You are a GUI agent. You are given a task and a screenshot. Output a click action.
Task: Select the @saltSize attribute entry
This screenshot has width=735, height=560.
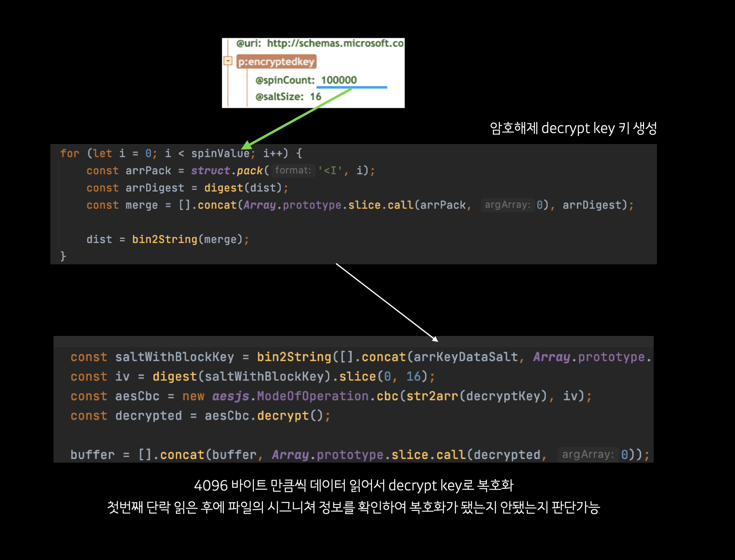[x=287, y=96]
